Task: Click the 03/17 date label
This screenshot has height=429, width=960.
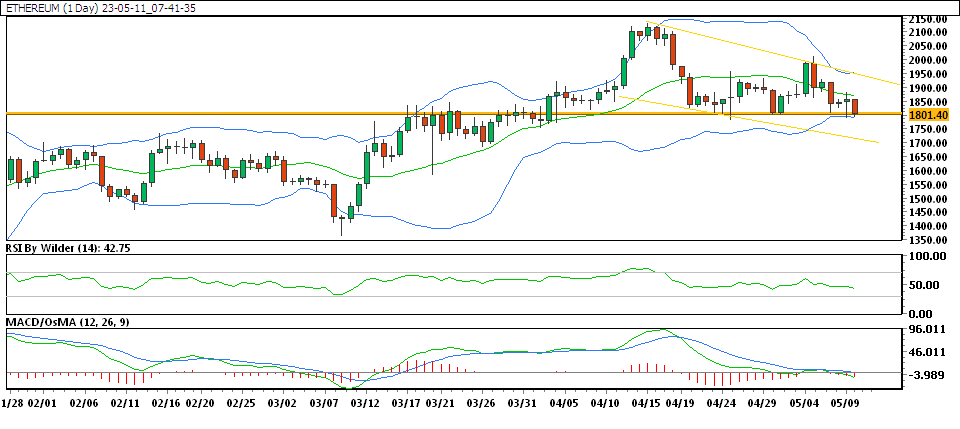Action: 407,404
